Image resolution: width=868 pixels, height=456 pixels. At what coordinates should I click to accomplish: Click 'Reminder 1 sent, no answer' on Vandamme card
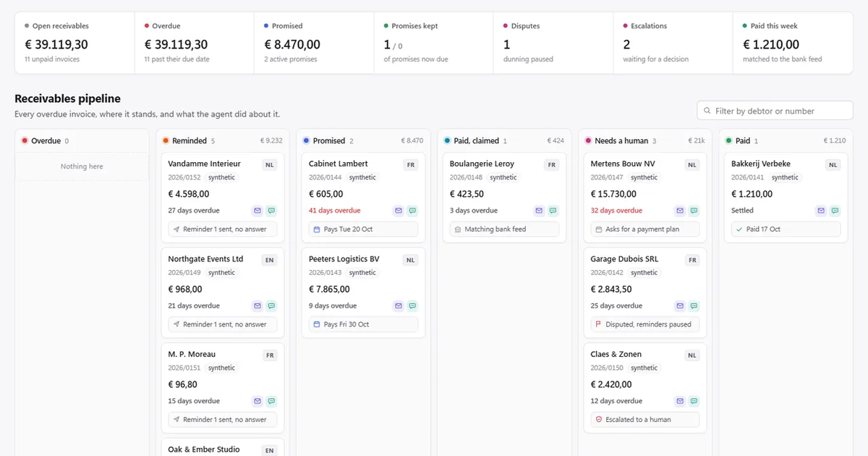tap(222, 229)
